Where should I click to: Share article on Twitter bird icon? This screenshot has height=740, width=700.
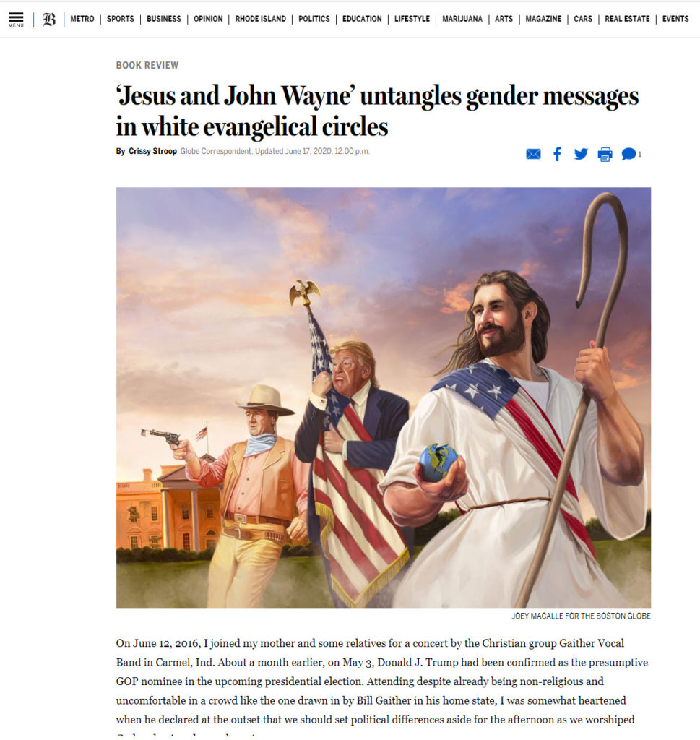click(581, 154)
